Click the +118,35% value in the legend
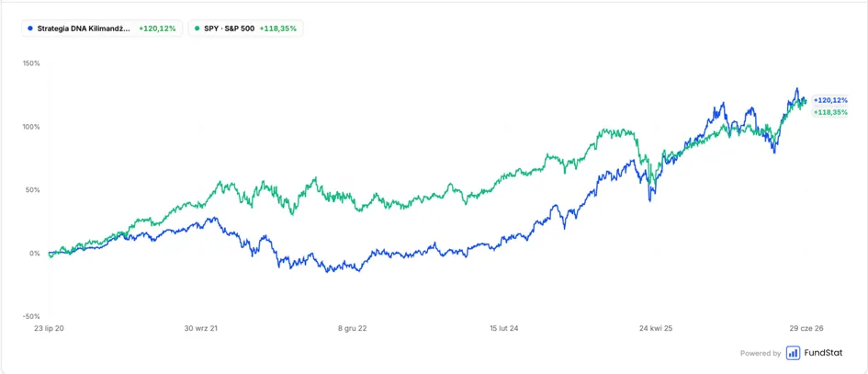This screenshot has height=374, width=868. click(x=278, y=28)
